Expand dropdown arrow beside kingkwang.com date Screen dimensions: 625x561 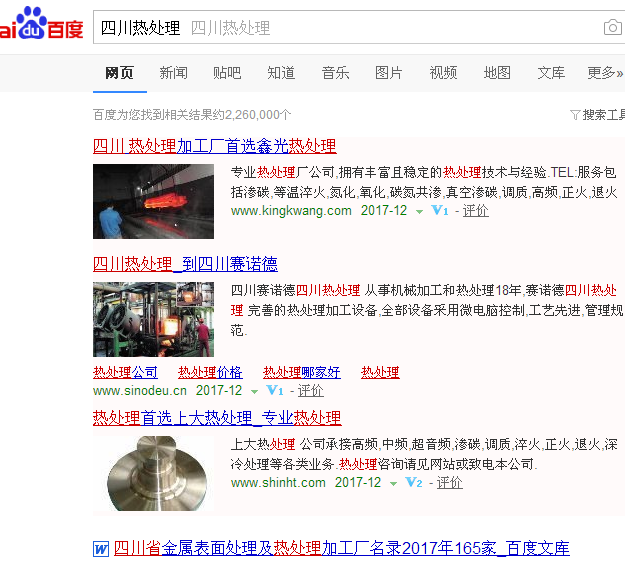[419, 212]
